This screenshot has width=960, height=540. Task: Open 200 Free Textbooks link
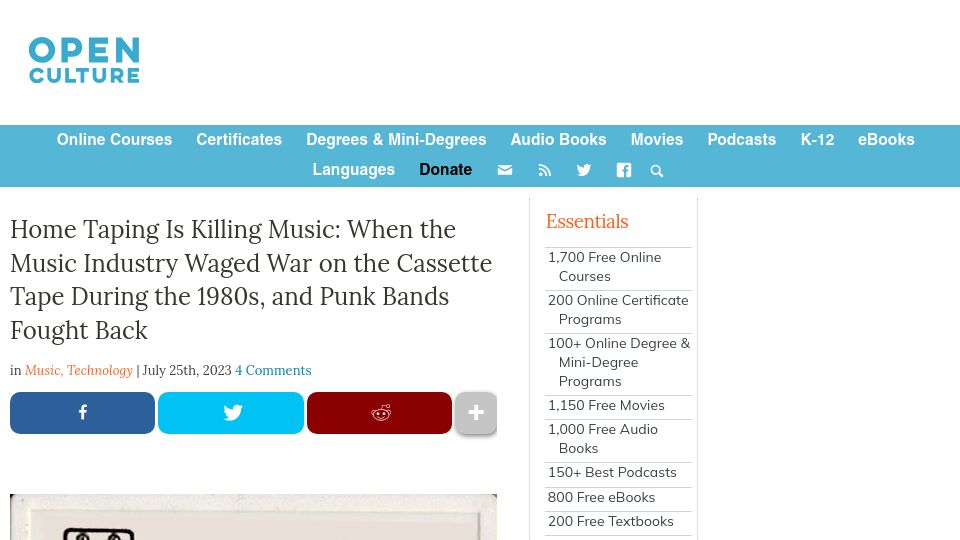pos(610,521)
